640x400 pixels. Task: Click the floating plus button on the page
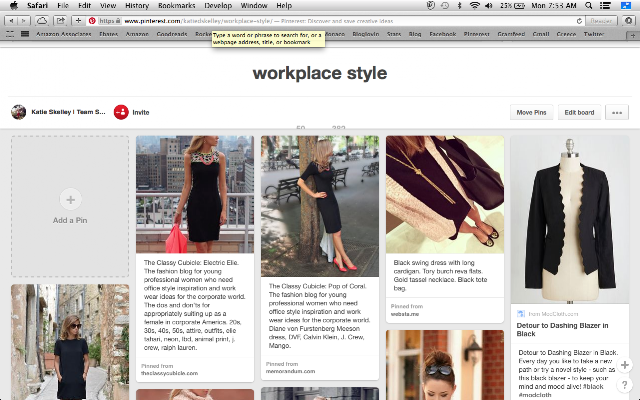click(x=624, y=364)
